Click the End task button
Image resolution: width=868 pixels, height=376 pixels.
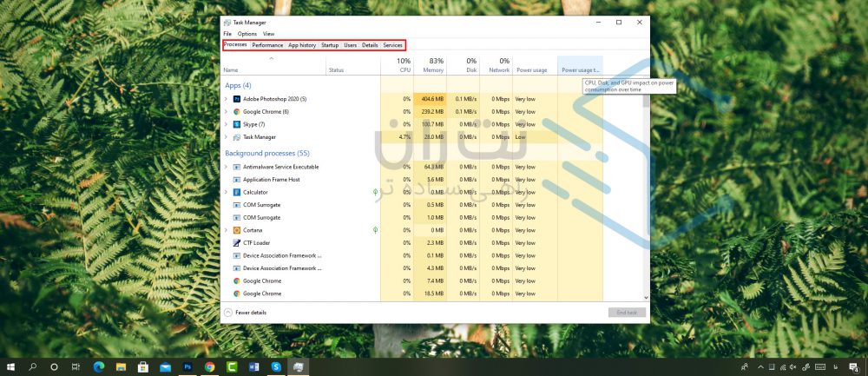coord(627,312)
